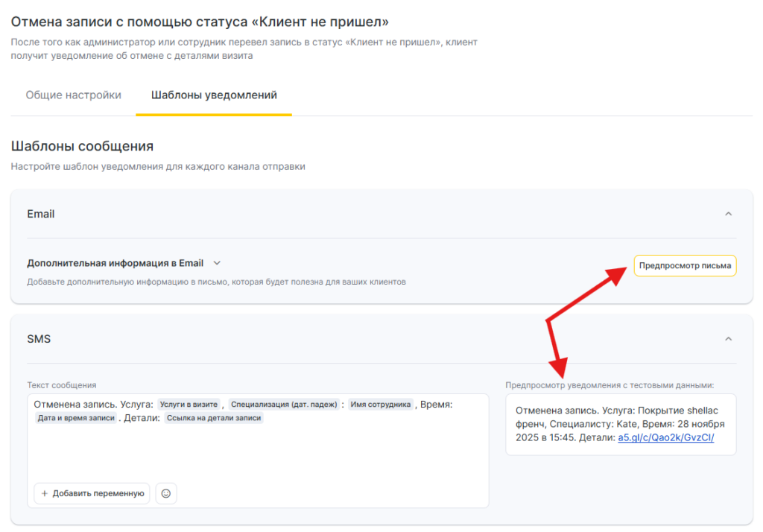
Task: Collapse the Email section chevron
Action: coord(728,214)
